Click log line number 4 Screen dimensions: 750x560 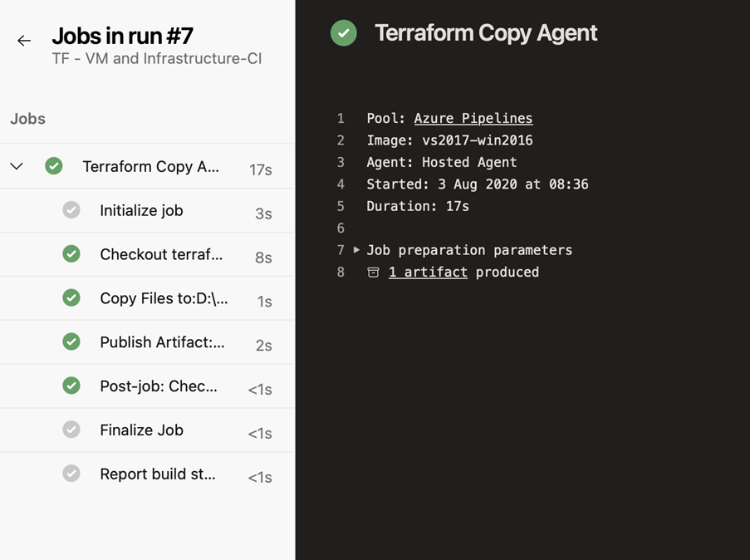click(341, 184)
